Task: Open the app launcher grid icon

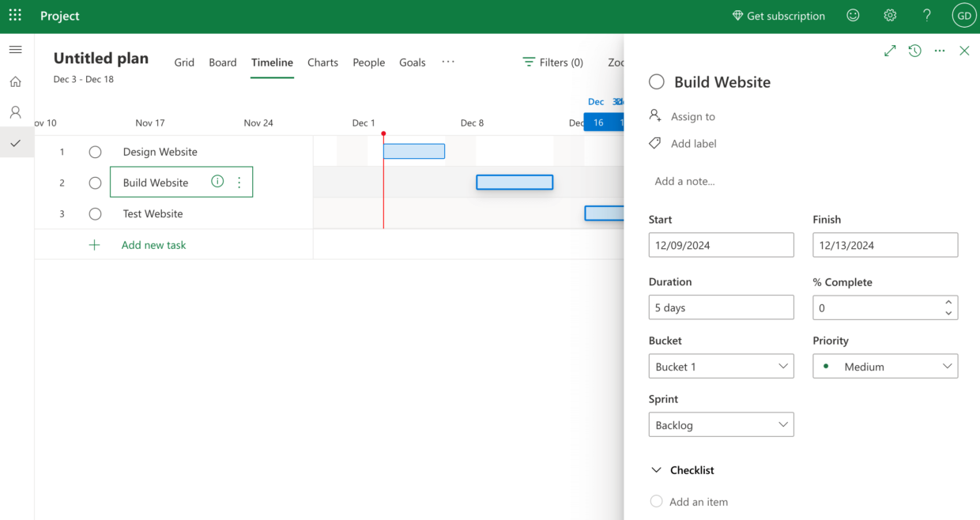Action: (x=15, y=15)
